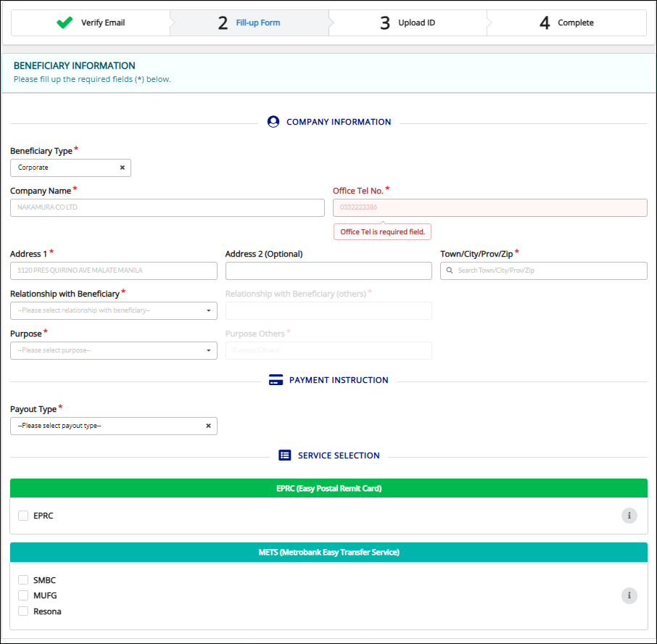The width and height of the screenshot is (657, 644).
Task: Click the search icon in Town/City field
Action: (450, 271)
